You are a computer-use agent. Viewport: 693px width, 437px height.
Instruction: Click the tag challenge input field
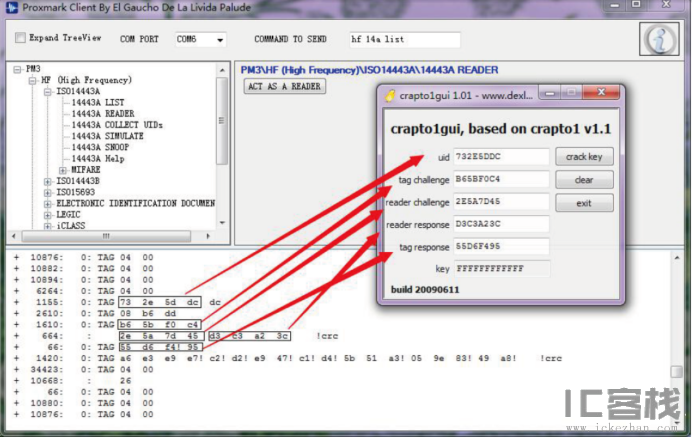(501, 179)
